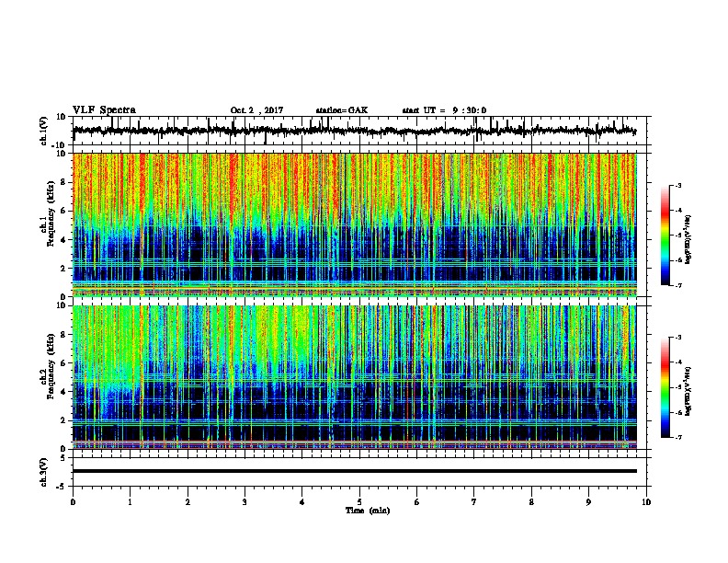Click the "4" tick on the time axis
The image size is (728, 563).
pos(302,502)
